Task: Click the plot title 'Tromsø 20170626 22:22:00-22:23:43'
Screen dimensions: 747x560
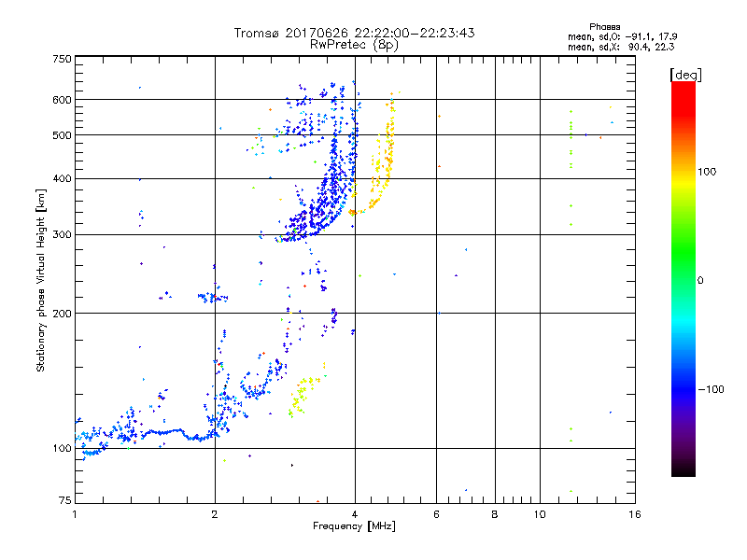Action: [354, 33]
